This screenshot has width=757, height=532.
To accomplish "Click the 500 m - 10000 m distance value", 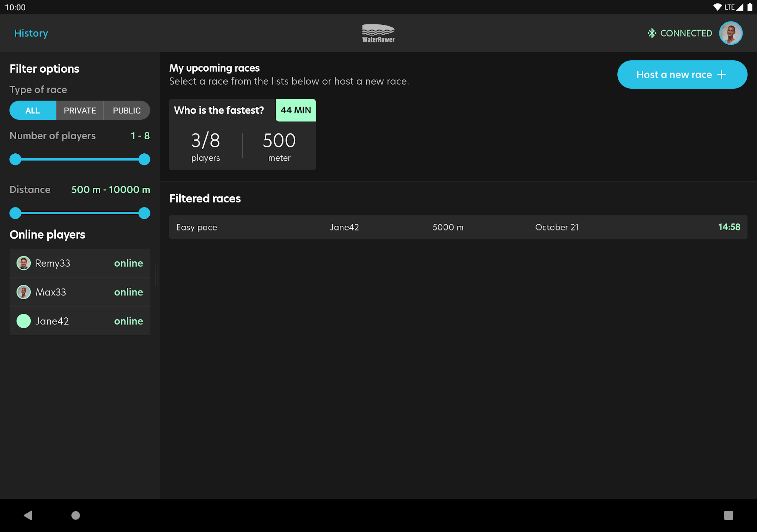I will coord(111,190).
